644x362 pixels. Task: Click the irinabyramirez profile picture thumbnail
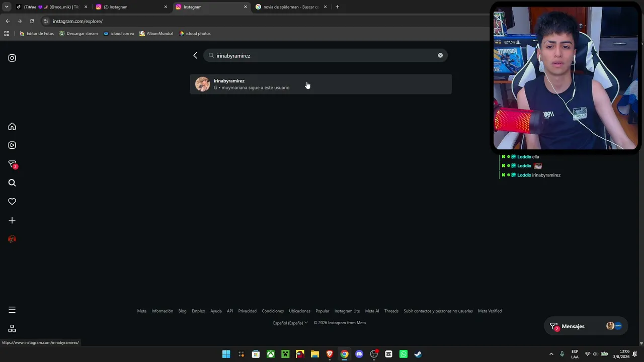point(202,84)
